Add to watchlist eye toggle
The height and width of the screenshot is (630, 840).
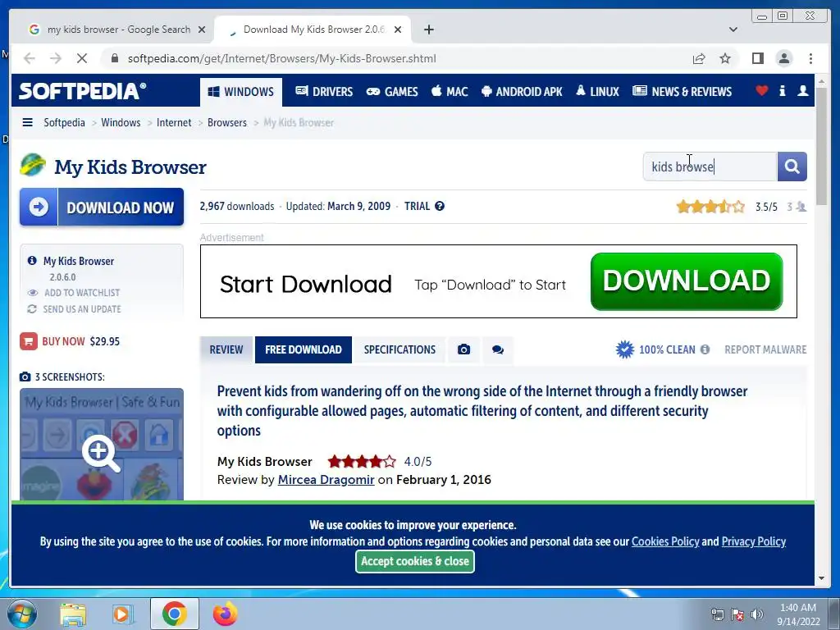[32, 293]
